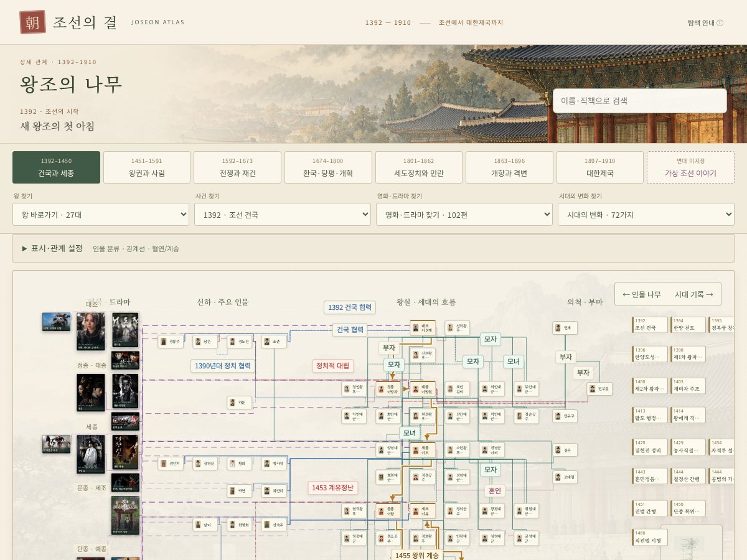Select the 남이 person node
The image size is (747, 560).
(205, 525)
